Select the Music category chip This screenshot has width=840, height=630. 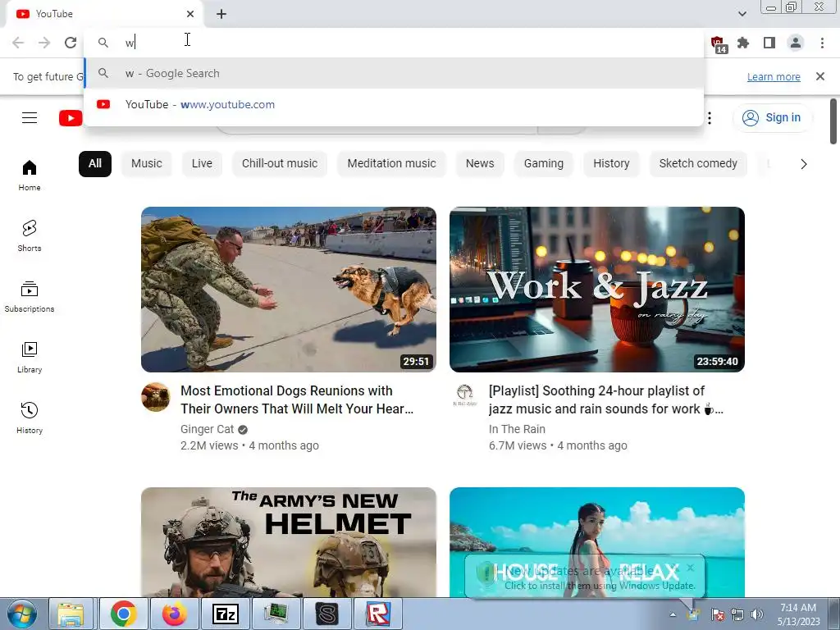[x=146, y=163]
